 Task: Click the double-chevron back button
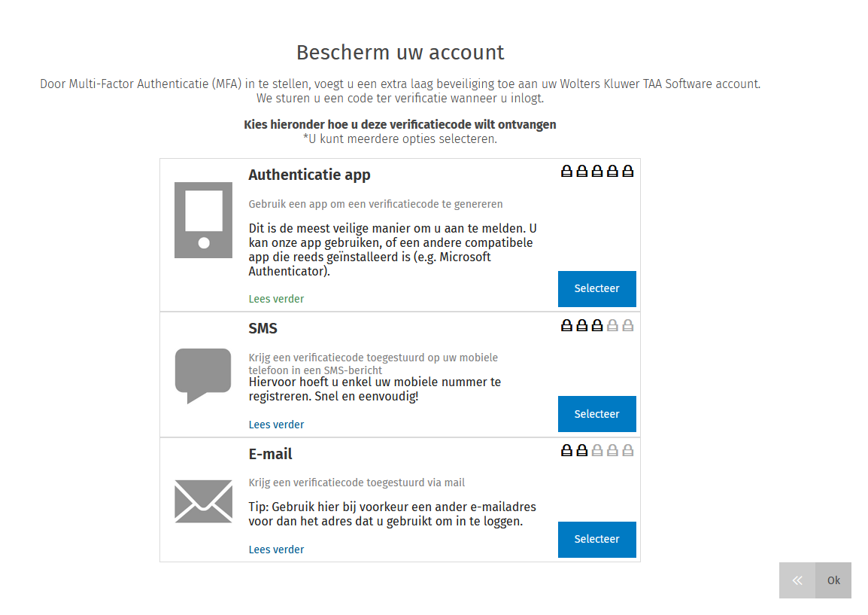point(797,580)
